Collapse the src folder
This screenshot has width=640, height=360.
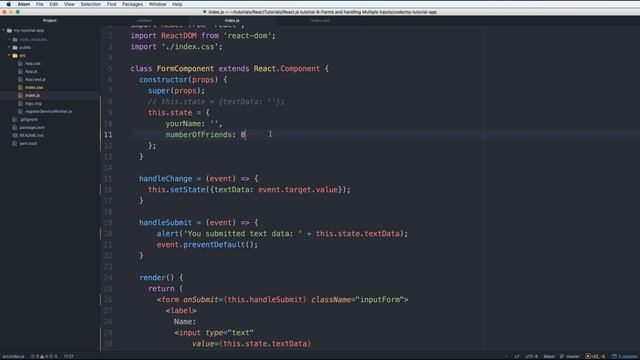click(x=9, y=56)
